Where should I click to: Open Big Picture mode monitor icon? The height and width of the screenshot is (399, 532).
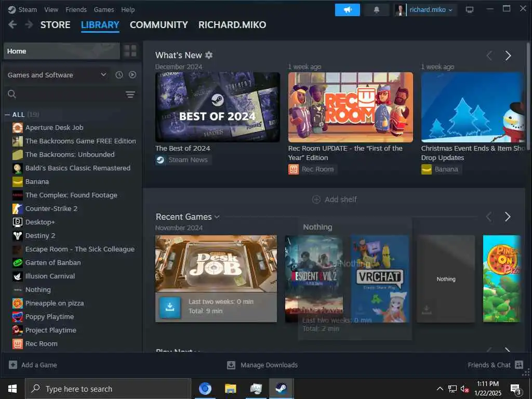click(x=470, y=10)
